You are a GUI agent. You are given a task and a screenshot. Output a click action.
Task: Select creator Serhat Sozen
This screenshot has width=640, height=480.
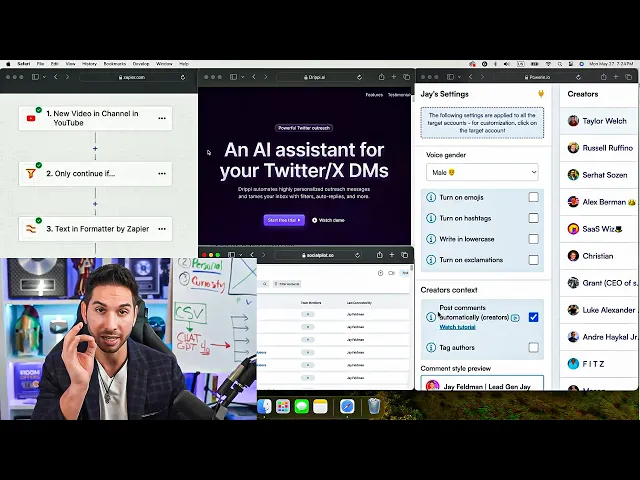click(598, 175)
